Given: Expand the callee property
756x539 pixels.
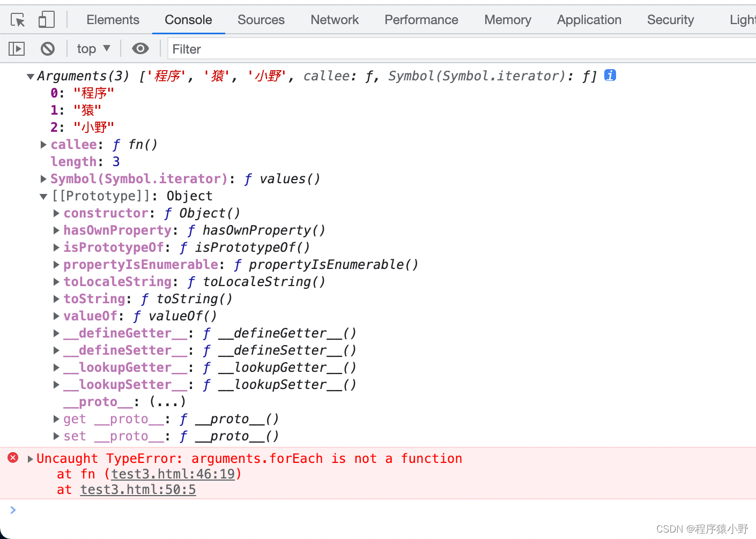Looking at the screenshot, I should [43, 145].
